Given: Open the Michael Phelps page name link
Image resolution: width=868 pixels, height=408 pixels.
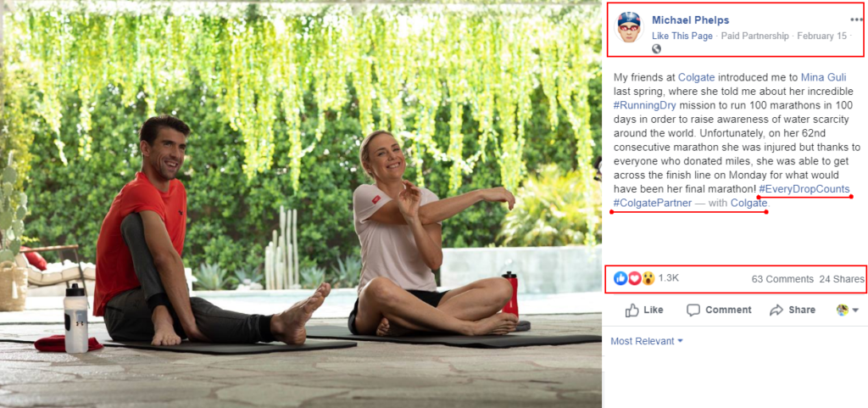Looking at the screenshot, I should coord(690,20).
